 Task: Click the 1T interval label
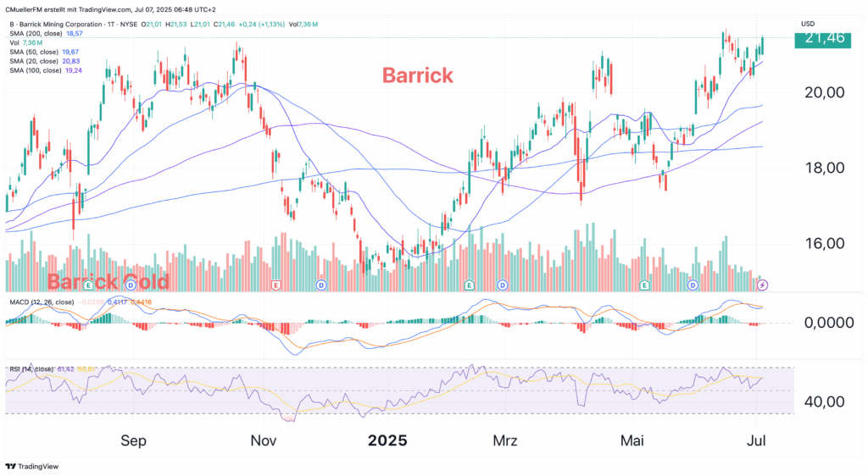[x=111, y=25]
